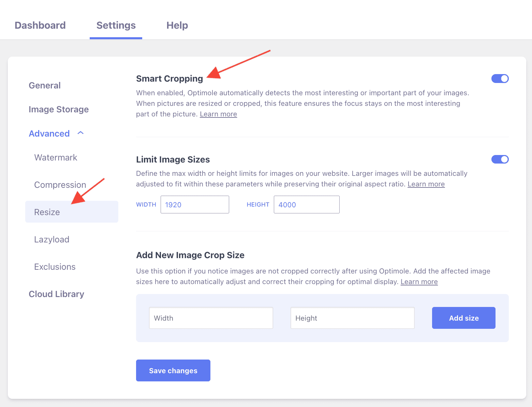Click the Save changes button
Screen dimensions: 532x407
[x=173, y=370]
